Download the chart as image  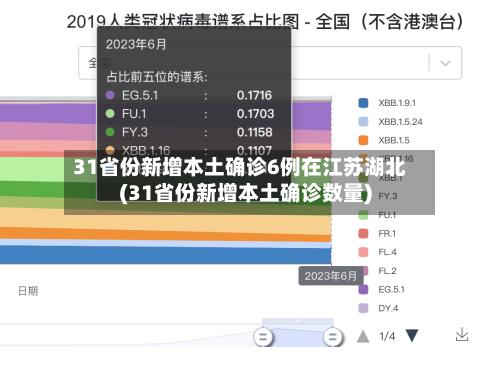click(x=462, y=335)
